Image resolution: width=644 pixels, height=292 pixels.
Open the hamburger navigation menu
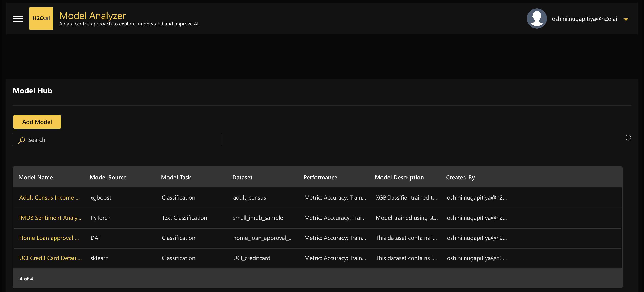point(18,18)
